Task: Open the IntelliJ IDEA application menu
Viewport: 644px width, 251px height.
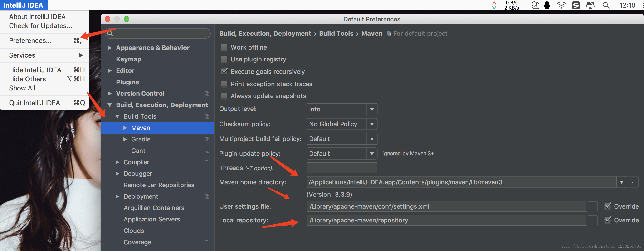Action: [x=23, y=5]
